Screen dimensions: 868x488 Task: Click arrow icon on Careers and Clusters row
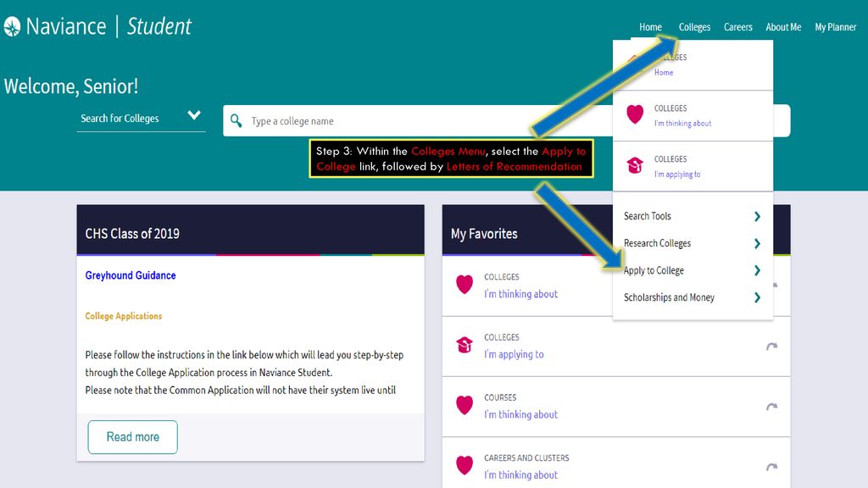pos(771,467)
